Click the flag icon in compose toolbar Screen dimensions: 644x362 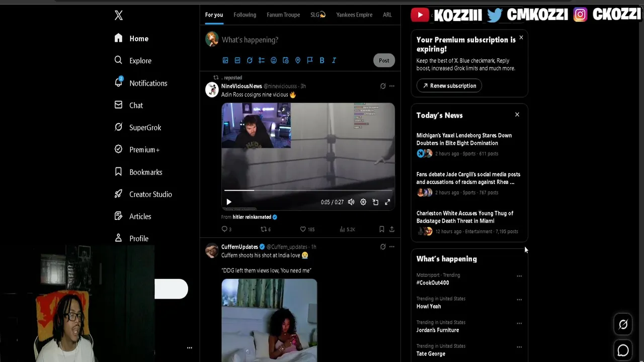[310, 60]
